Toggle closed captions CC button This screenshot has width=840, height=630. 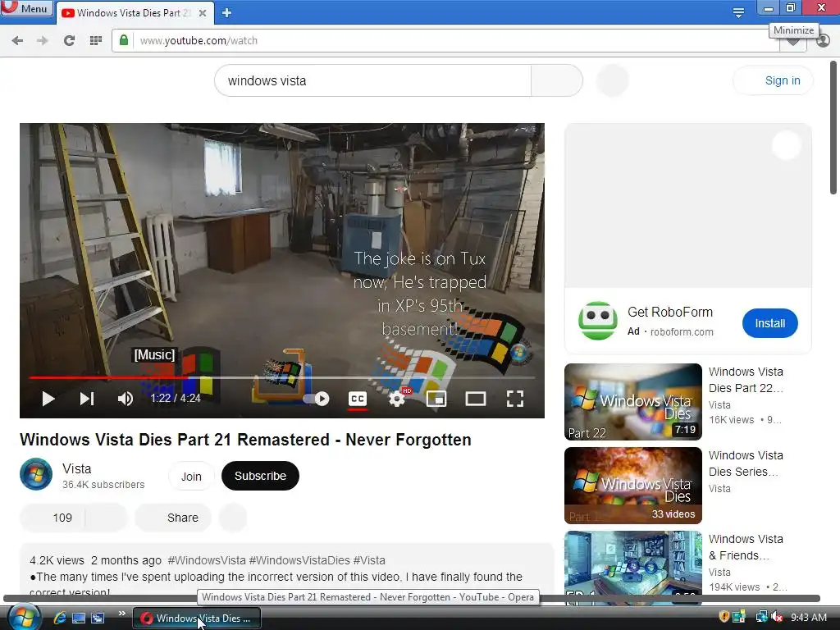pyautogui.click(x=358, y=399)
